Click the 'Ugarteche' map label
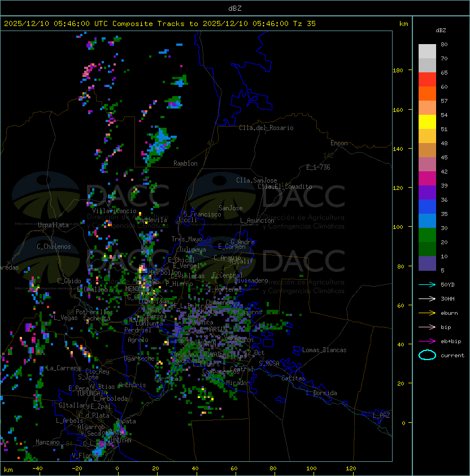The height and width of the screenshot is (476, 470). coord(140,359)
